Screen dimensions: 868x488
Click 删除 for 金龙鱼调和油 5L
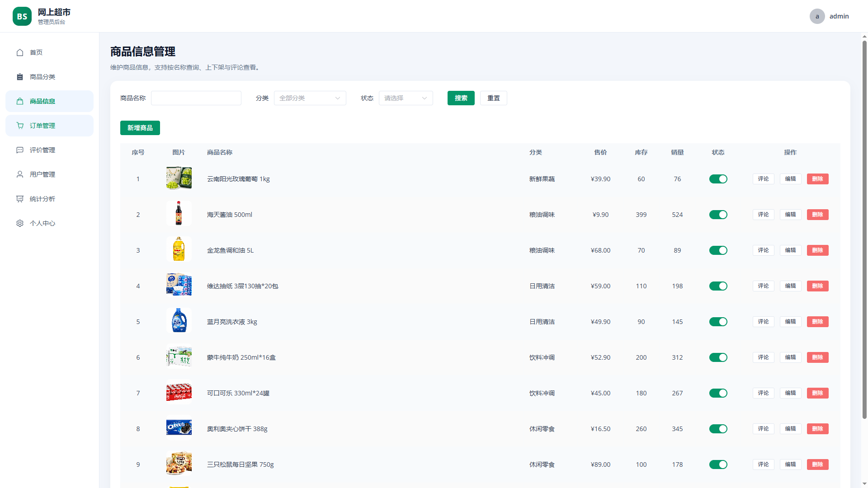tap(818, 250)
